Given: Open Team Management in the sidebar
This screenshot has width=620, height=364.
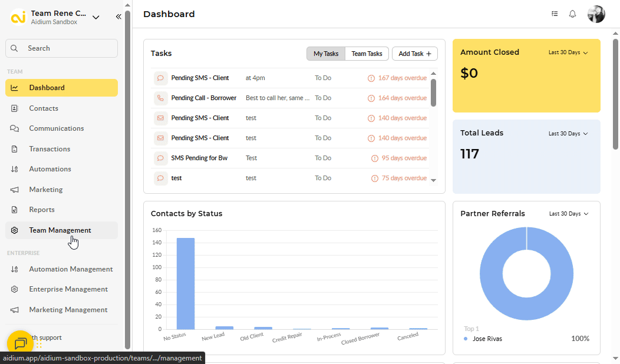Looking at the screenshot, I should [60, 230].
